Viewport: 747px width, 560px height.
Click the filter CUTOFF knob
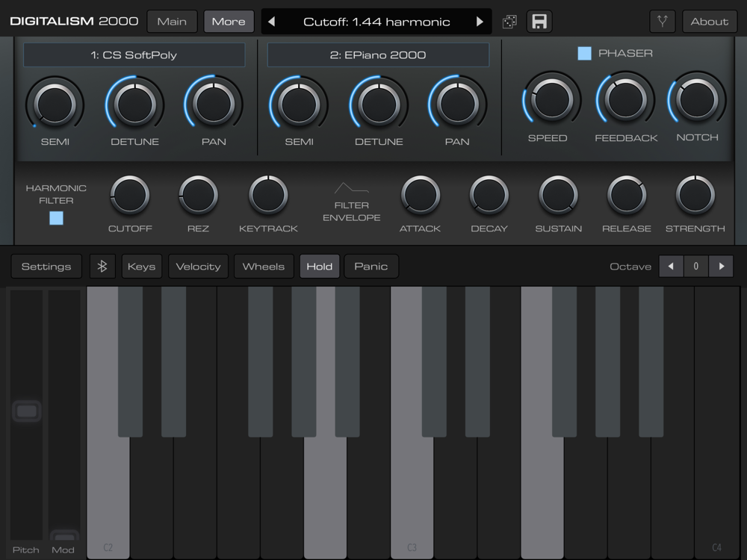129,195
